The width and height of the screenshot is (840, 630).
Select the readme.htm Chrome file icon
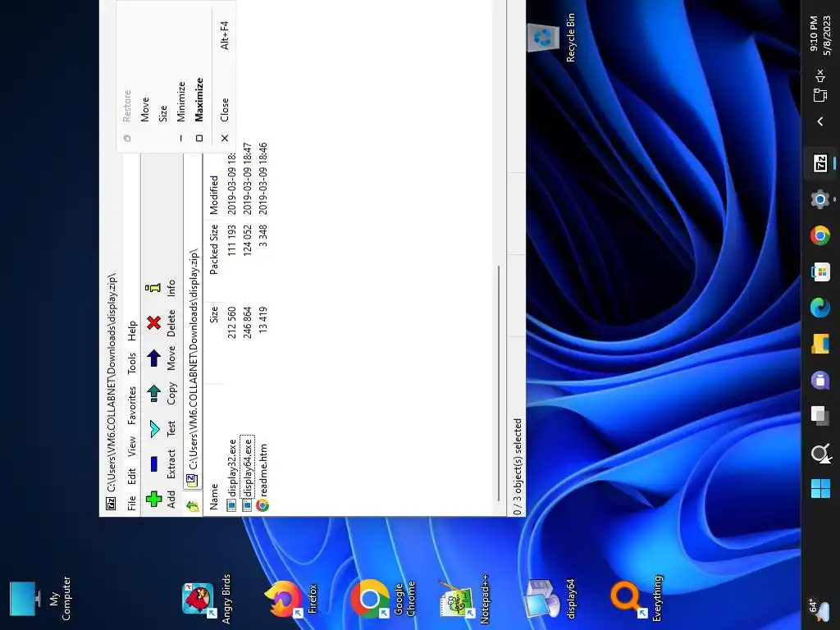point(262,505)
